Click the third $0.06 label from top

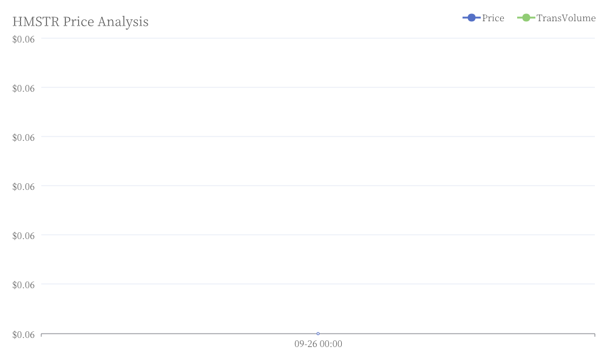point(24,137)
